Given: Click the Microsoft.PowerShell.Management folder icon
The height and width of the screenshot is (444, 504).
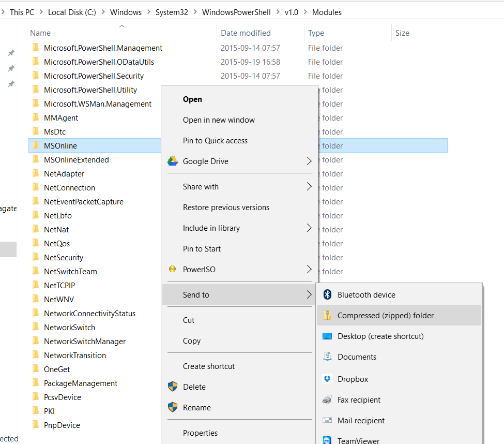Looking at the screenshot, I should pos(36,48).
